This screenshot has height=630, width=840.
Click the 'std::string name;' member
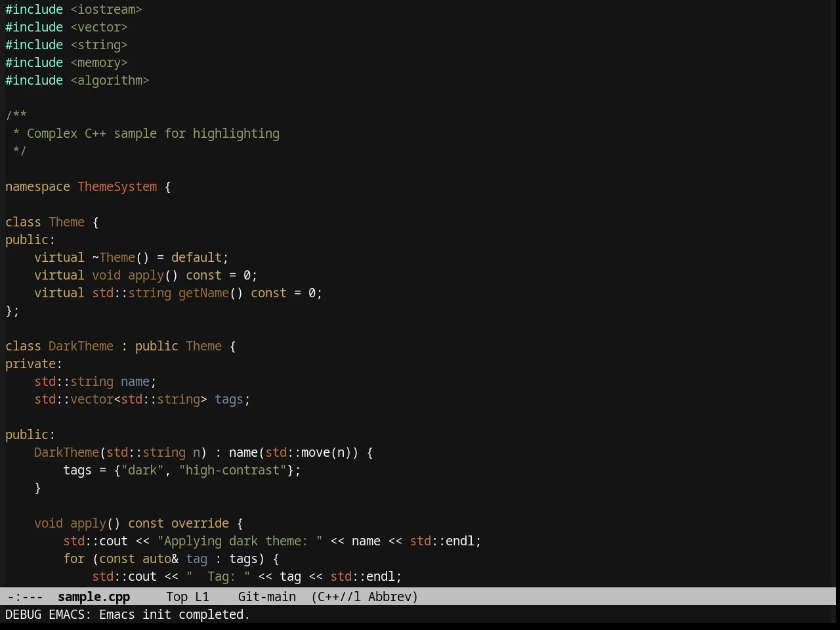coord(95,381)
